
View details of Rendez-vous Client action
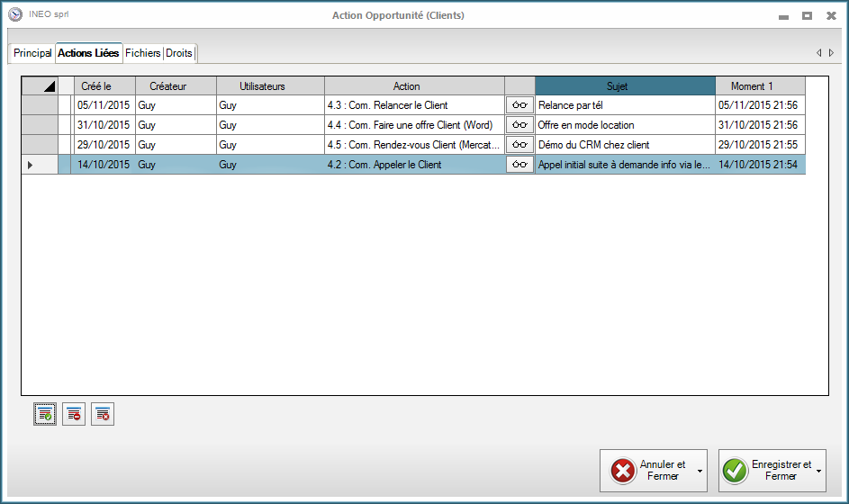[x=519, y=145]
